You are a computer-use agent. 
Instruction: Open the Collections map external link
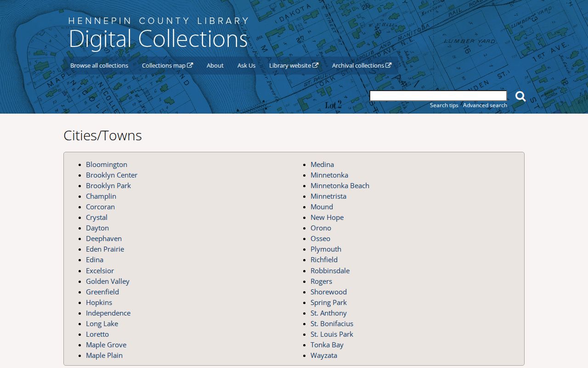click(x=167, y=65)
